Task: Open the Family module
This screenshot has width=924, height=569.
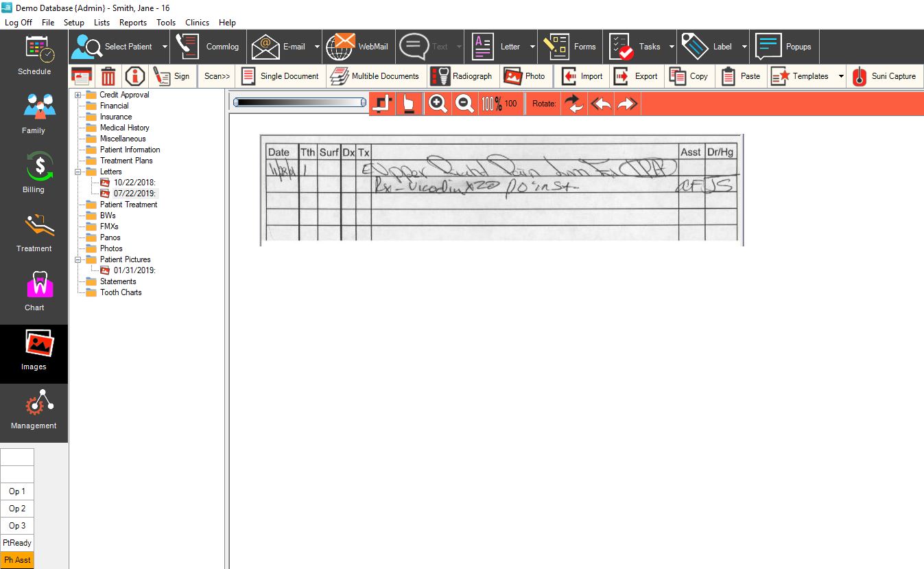Action: (x=34, y=113)
